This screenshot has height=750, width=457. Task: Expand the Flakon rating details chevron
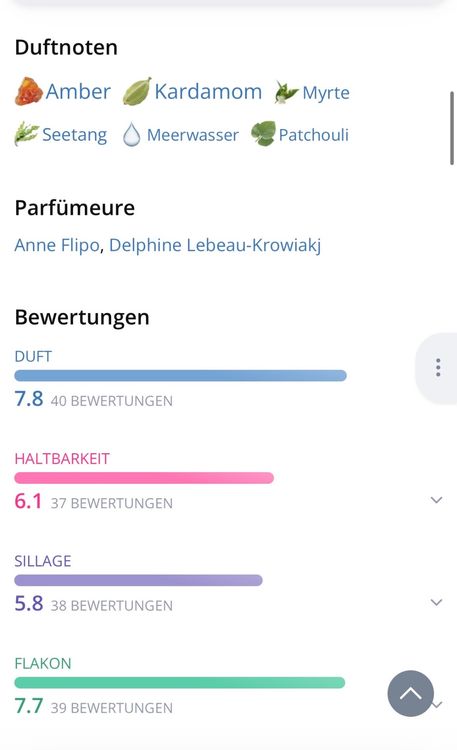(x=437, y=705)
